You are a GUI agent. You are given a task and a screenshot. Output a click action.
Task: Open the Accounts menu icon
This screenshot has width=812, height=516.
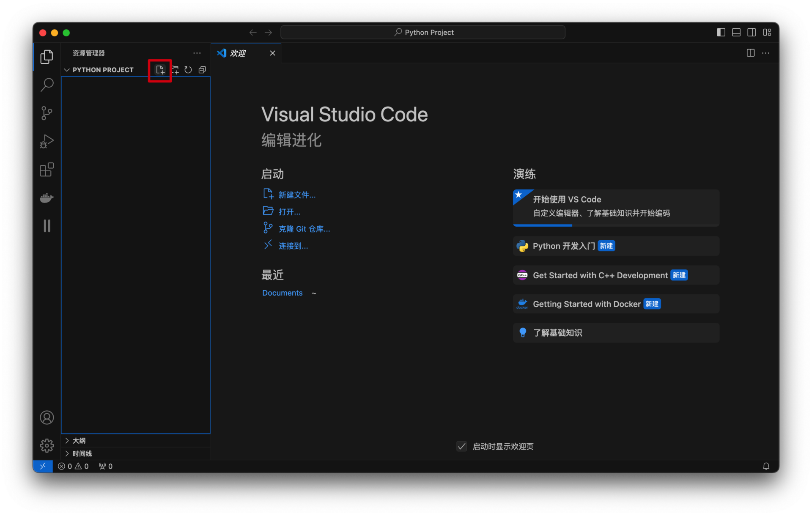tap(47, 417)
